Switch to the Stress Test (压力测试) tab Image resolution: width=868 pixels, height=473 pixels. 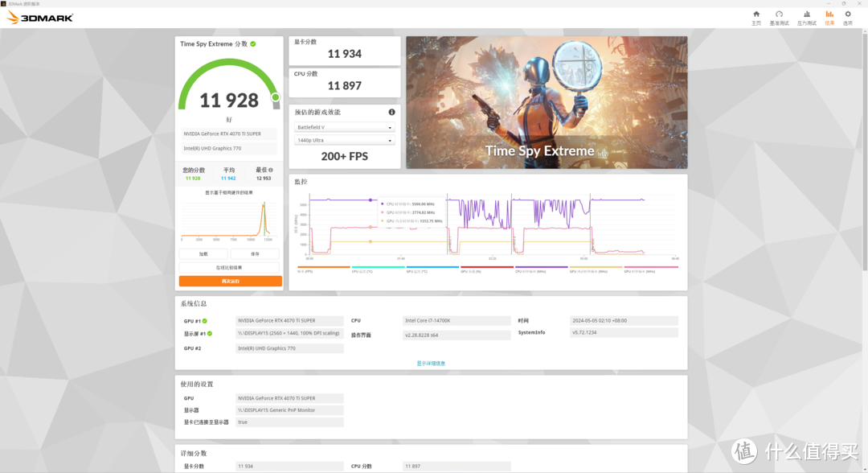807,18
